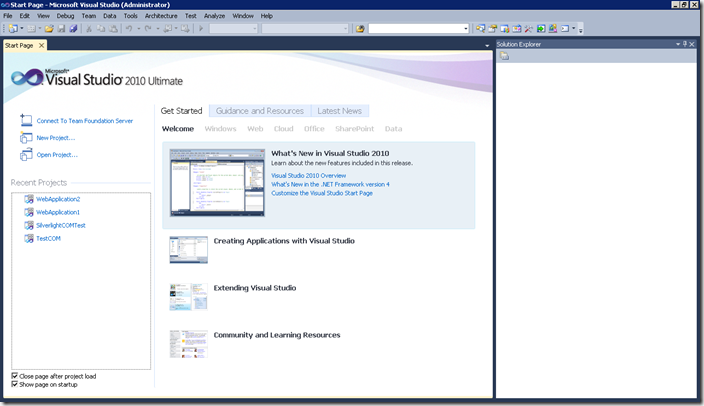Select the Cloud subcategory
This screenshot has width=704, height=406.
pos(283,129)
